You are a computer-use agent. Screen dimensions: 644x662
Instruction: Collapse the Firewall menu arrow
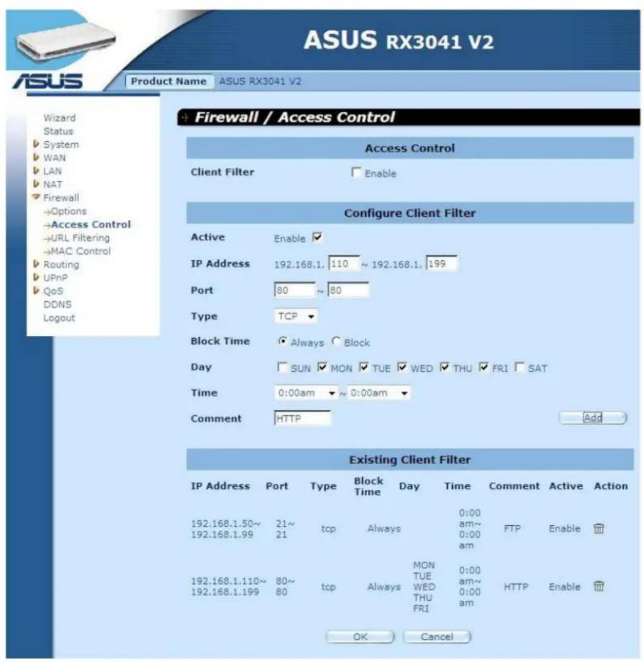[x=36, y=197]
